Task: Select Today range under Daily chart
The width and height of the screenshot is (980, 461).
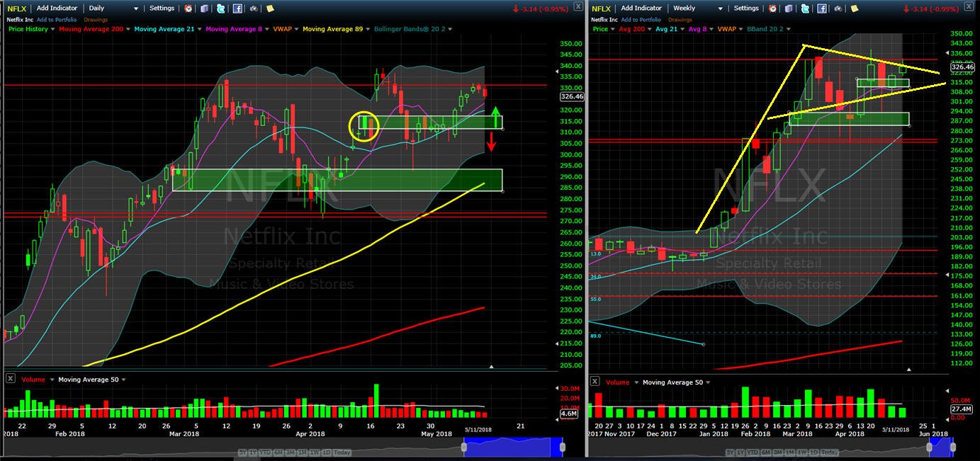Action: point(342,453)
